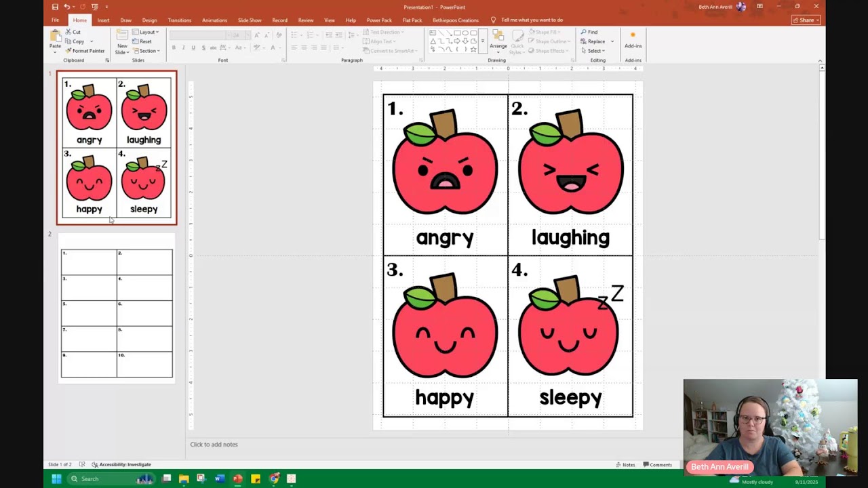
Task: Open the slide Layout dropdown
Action: [145, 32]
